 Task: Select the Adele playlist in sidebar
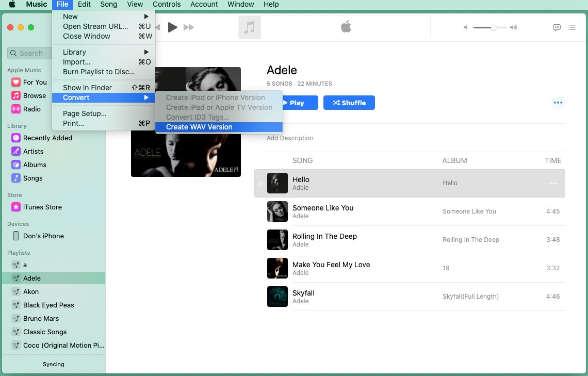54,278
